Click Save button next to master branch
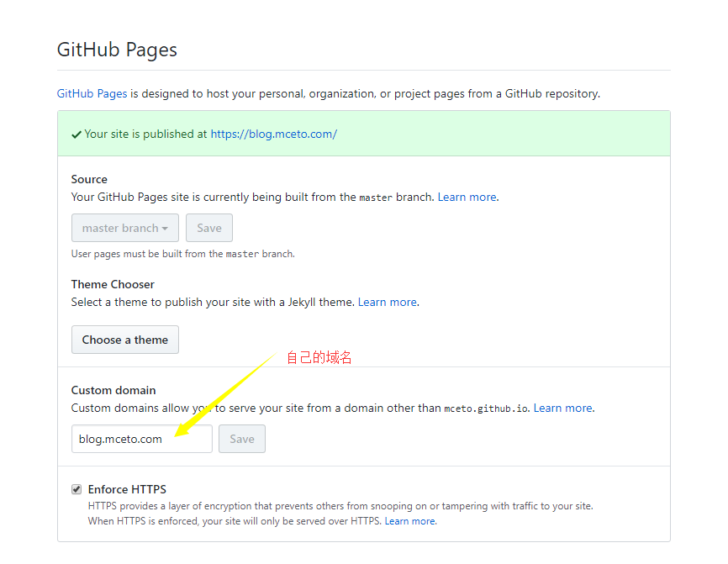 (x=209, y=228)
